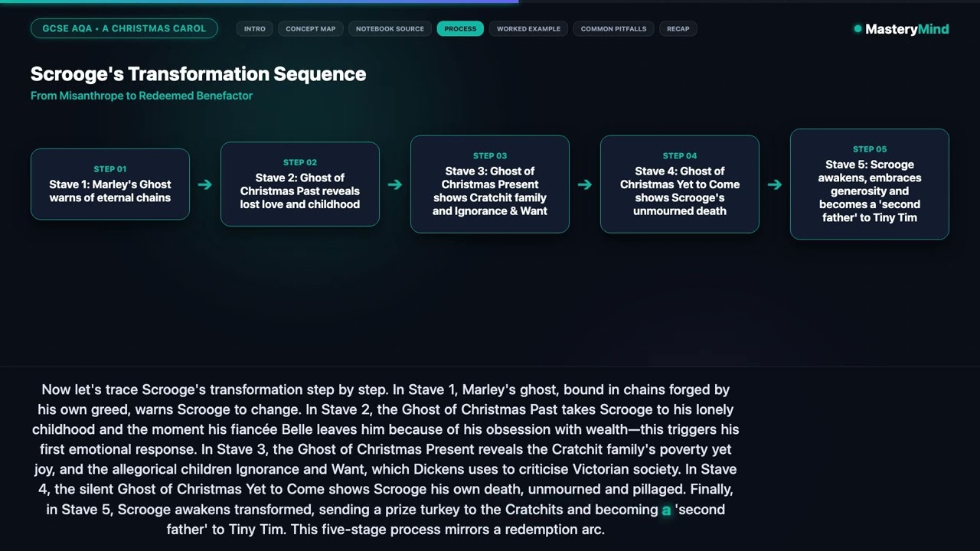Click the arrow between Step 02 and Step 03

pos(395,184)
